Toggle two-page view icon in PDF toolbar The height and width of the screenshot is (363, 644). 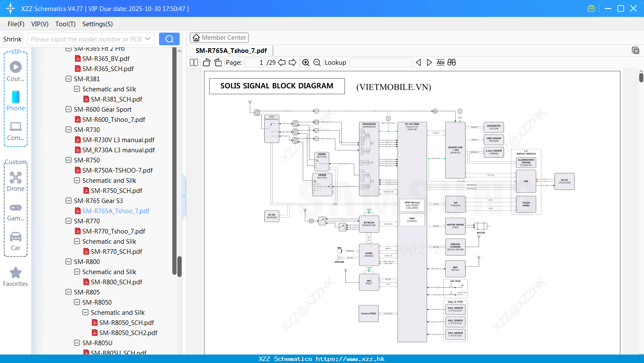click(x=194, y=62)
